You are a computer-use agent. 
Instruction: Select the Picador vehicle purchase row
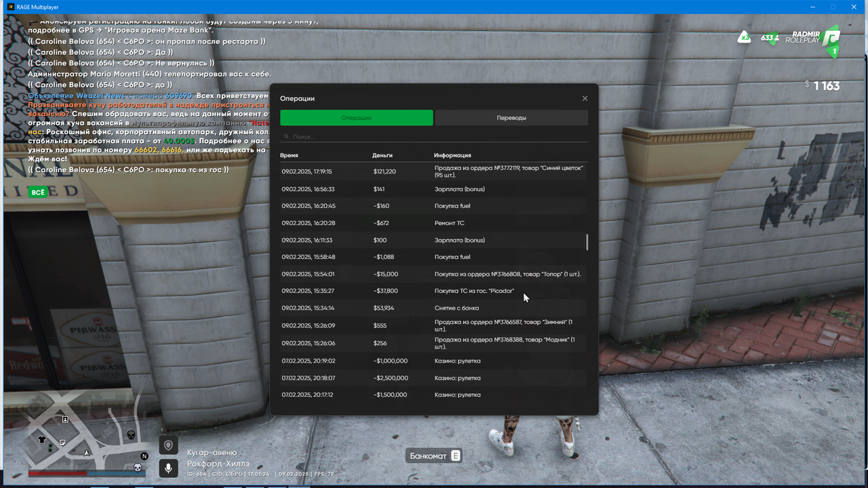(x=434, y=291)
